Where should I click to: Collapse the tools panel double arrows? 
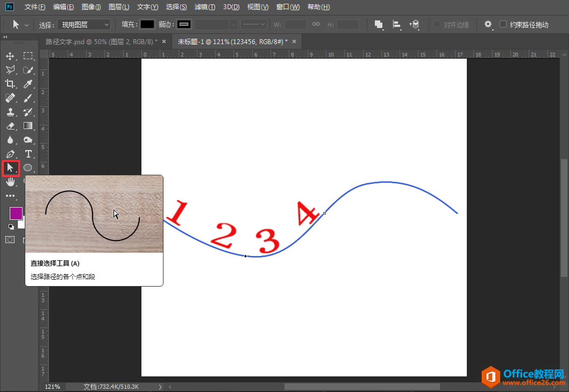coord(5,37)
